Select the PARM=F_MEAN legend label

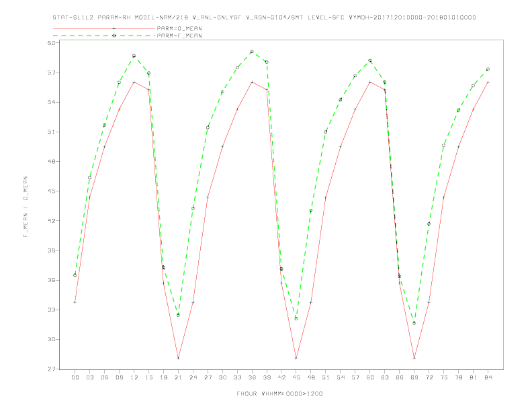(x=179, y=36)
